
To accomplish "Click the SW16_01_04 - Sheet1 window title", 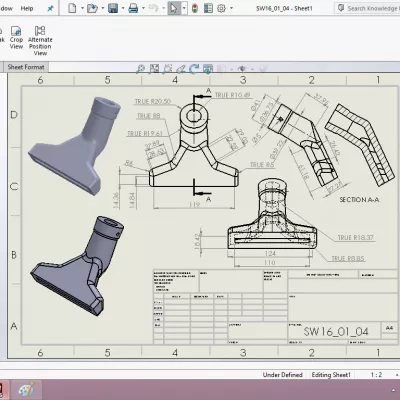I will click(x=284, y=8).
